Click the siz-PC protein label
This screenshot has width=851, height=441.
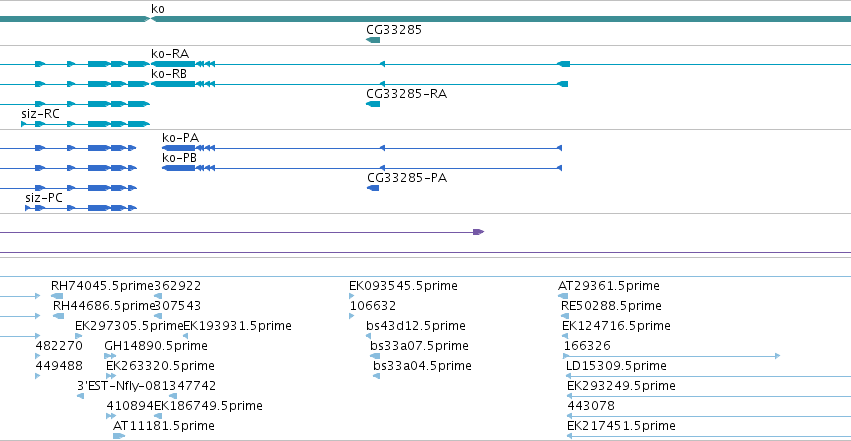click(x=44, y=198)
